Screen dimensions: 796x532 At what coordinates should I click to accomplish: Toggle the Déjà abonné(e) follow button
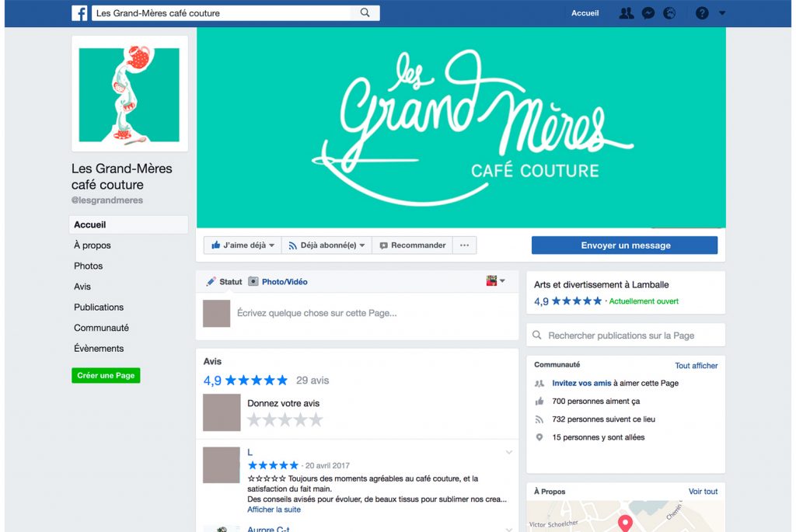pyautogui.click(x=327, y=245)
